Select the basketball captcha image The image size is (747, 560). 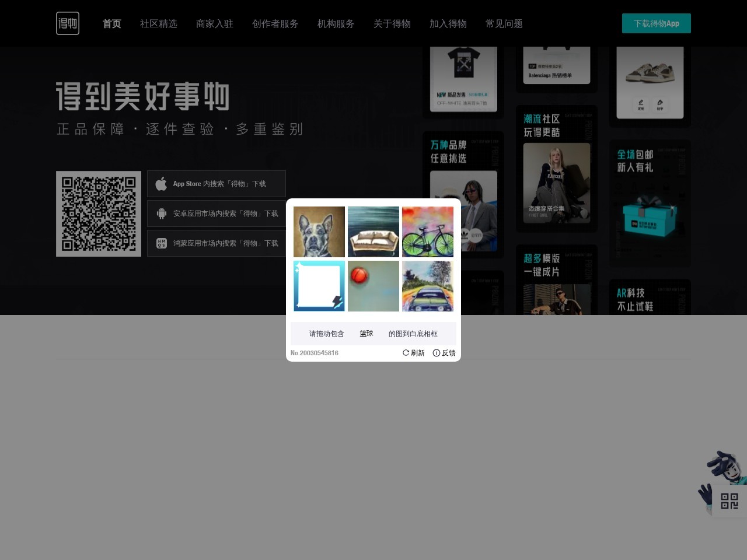pyautogui.click(x=373, y=286)
